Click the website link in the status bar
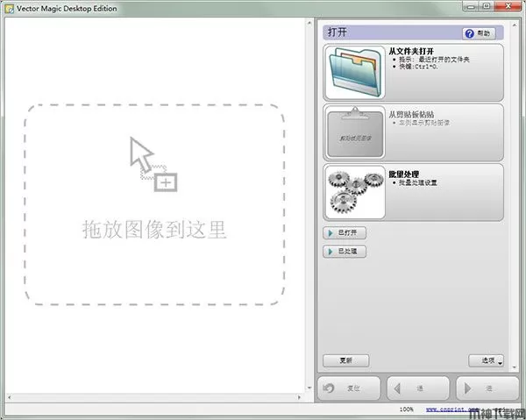 (452, 409)
